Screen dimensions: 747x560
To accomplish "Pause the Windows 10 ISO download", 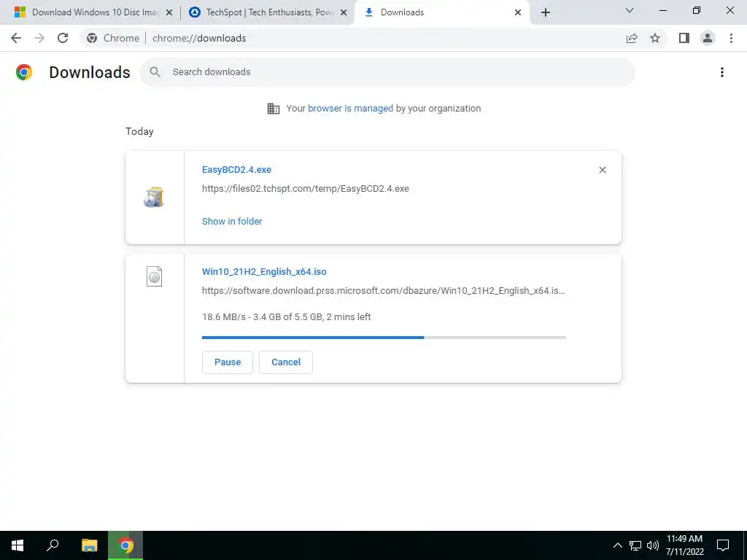I will tap(228, 362).
